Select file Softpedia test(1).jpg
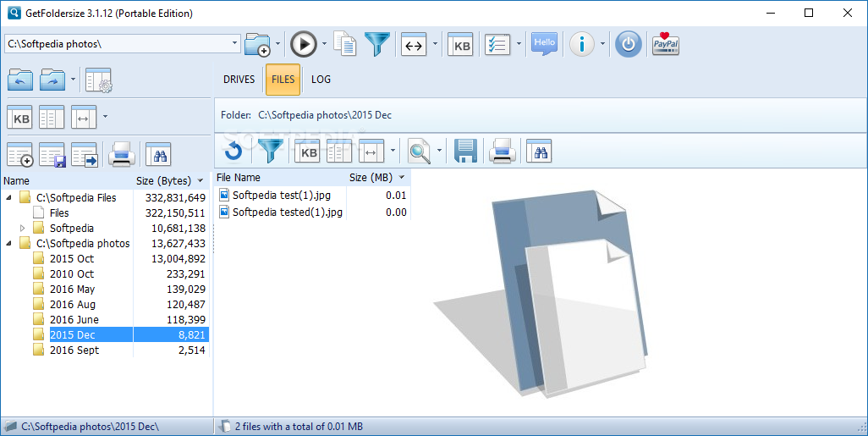868x436 pixels. coord(281,195)
